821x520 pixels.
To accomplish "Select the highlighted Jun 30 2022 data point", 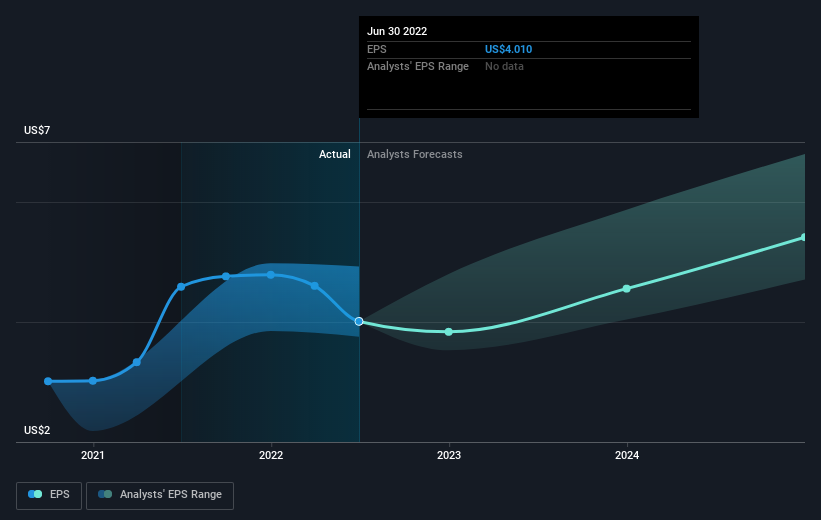I will [359, 321].
